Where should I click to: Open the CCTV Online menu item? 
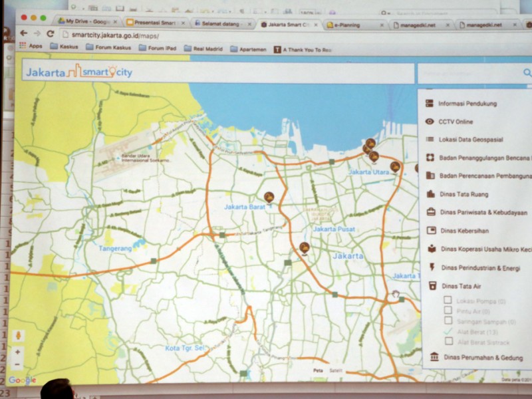click(456, 122)
